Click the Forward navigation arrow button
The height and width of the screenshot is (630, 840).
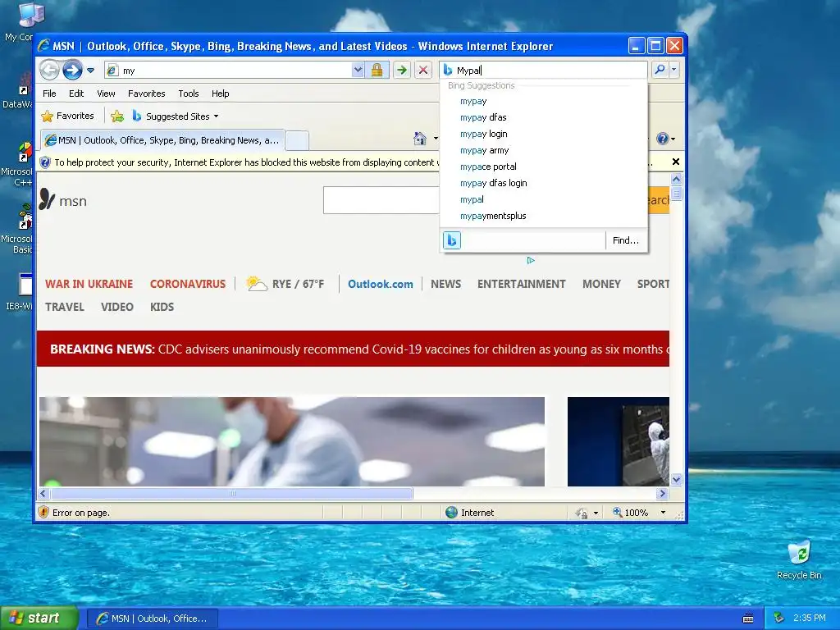click(72, 71)
